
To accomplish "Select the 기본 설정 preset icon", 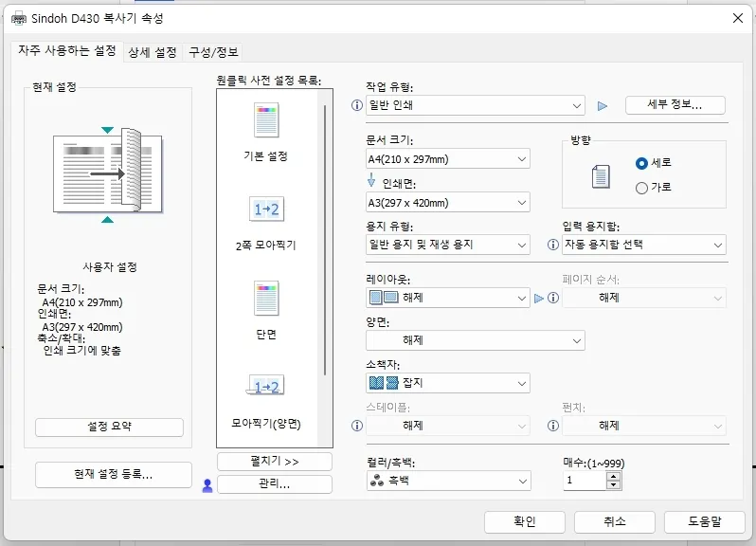I will click(x=266, y=120).
